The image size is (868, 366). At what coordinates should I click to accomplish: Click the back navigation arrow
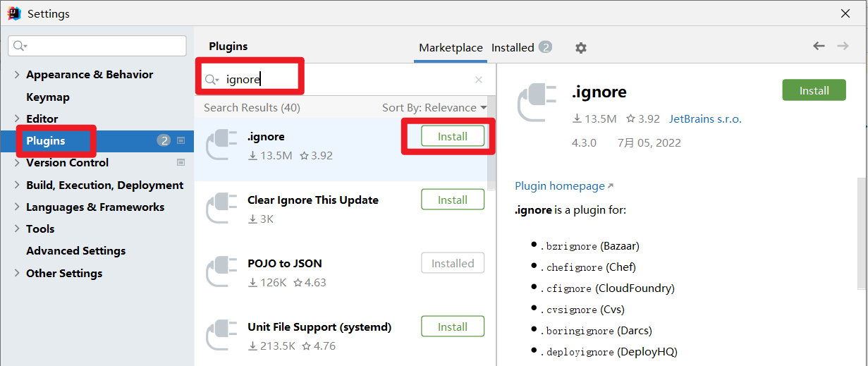click(819, 46)
